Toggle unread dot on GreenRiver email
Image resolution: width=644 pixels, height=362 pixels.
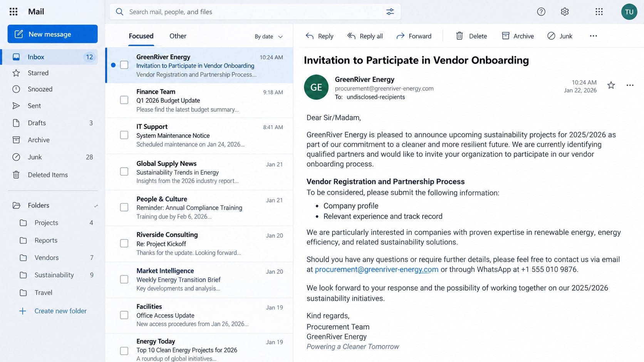[113, 65]
